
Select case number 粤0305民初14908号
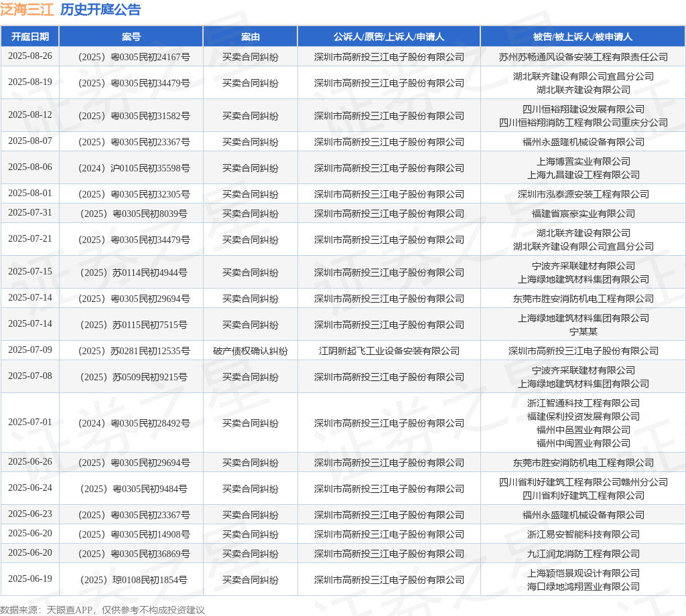[150, 534]
